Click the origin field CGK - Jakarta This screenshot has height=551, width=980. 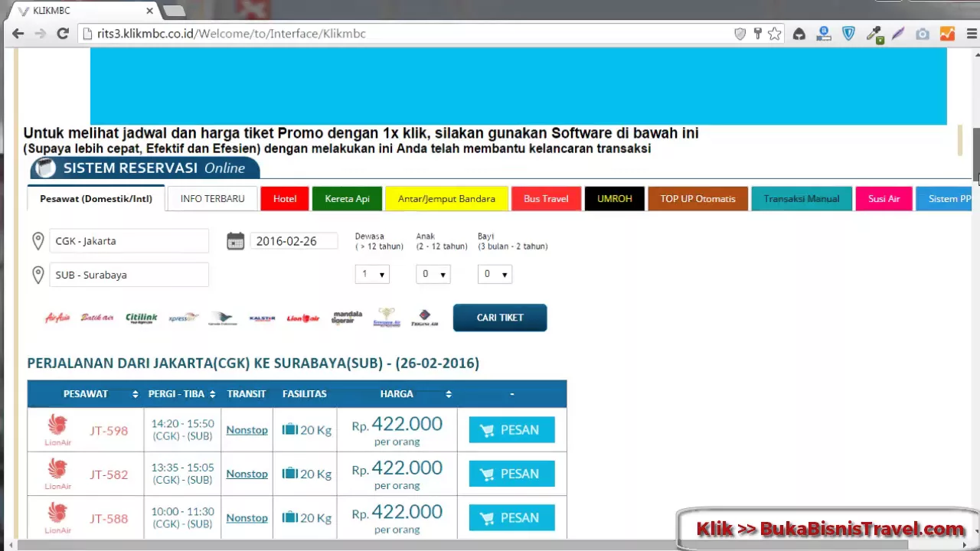[129, 241]
